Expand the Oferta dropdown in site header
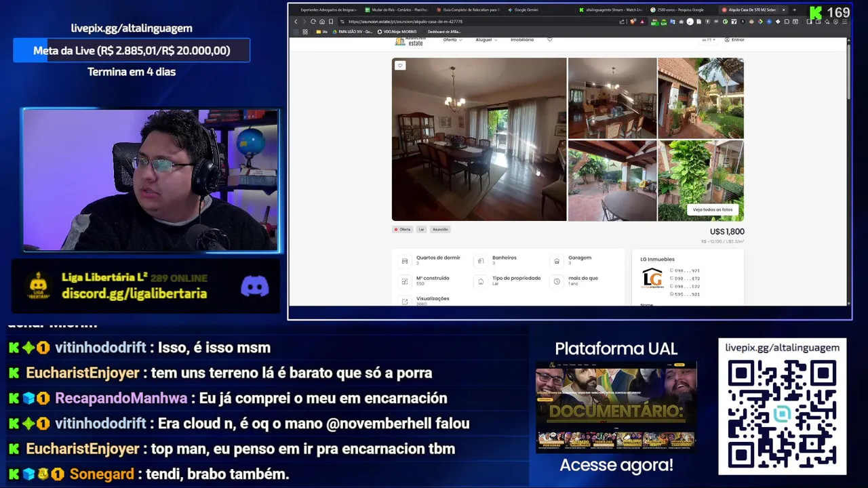This screenshot has width=868, height=488. pos(452,40)
